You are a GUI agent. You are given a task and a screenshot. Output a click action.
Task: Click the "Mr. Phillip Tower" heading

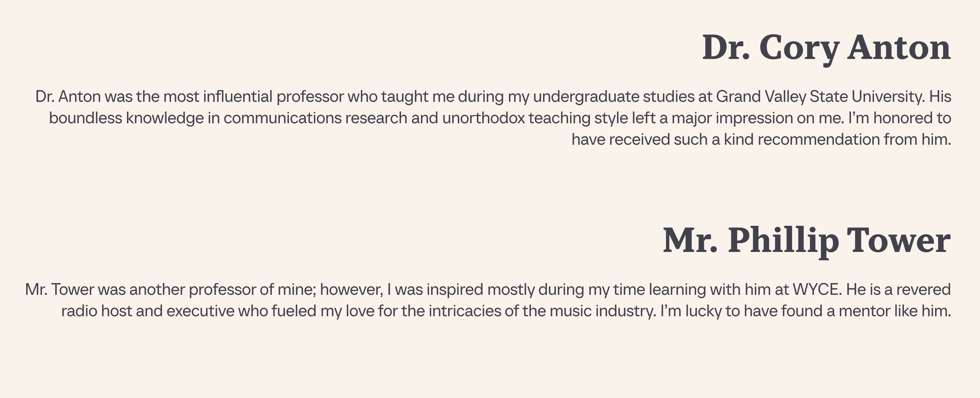[x=806, y=241]
